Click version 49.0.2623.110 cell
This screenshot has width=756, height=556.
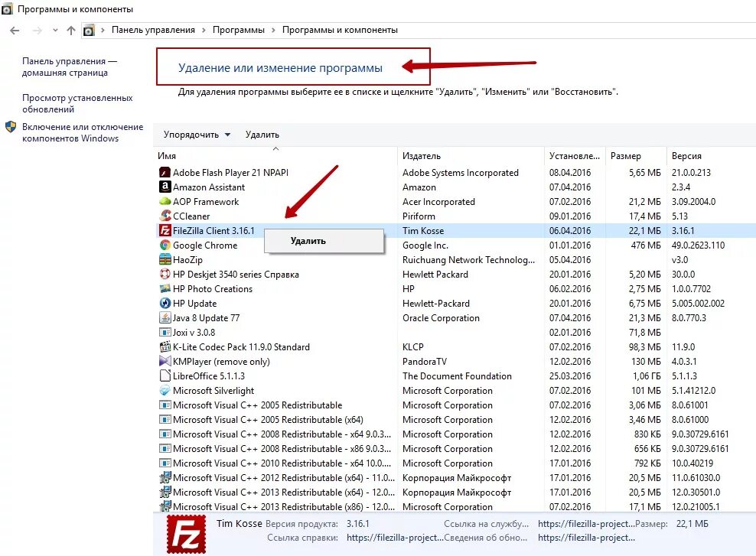tap(698, 245)
